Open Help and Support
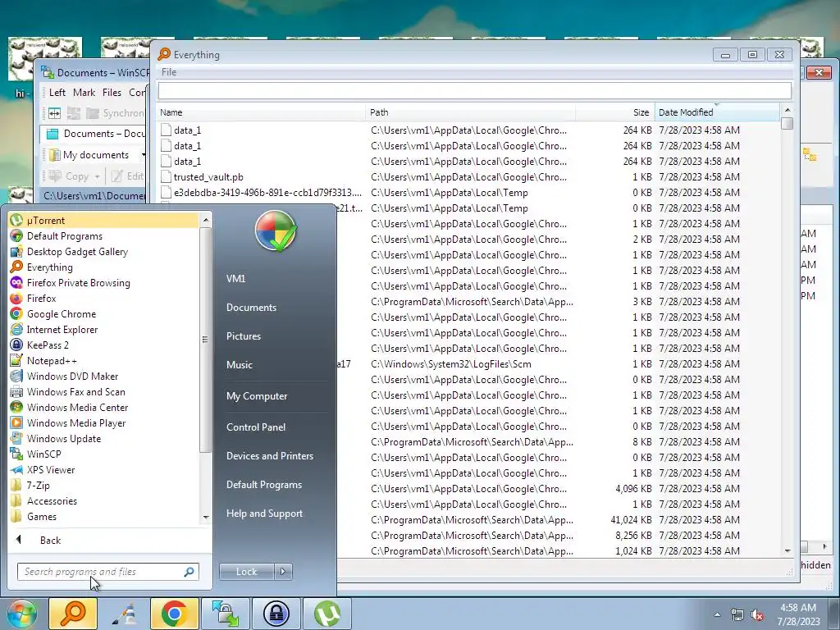The image size is (840, 630). point(264,514)
